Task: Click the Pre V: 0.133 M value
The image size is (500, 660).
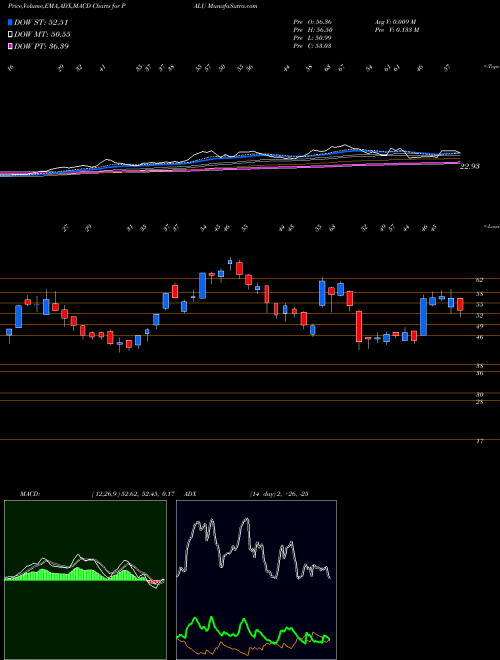Action: tap(396, 30)
